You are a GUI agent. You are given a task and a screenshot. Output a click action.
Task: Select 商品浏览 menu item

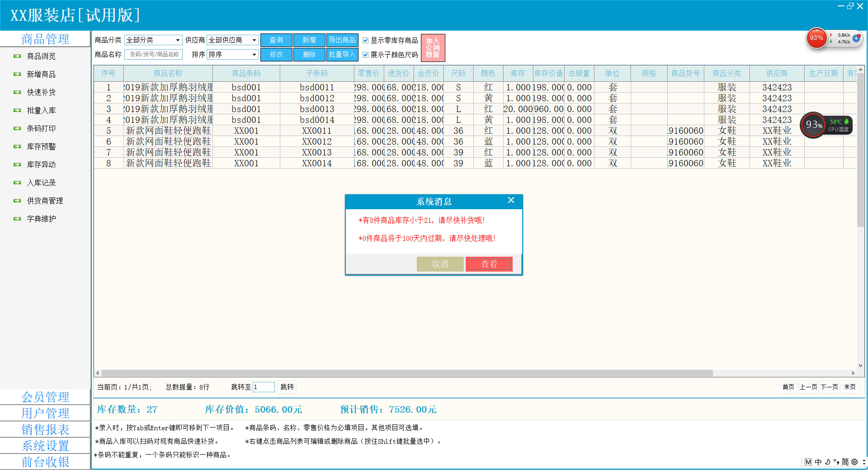click(41, 56)
